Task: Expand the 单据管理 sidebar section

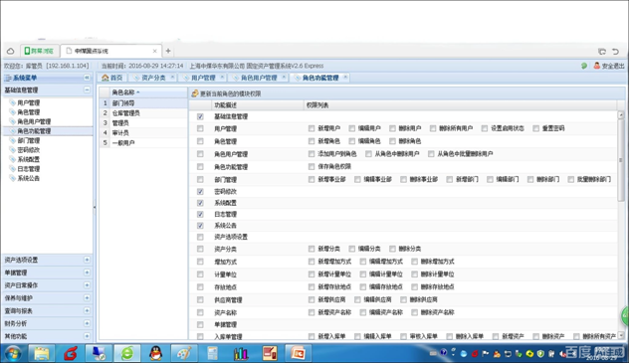Action: tap(87, 273)
